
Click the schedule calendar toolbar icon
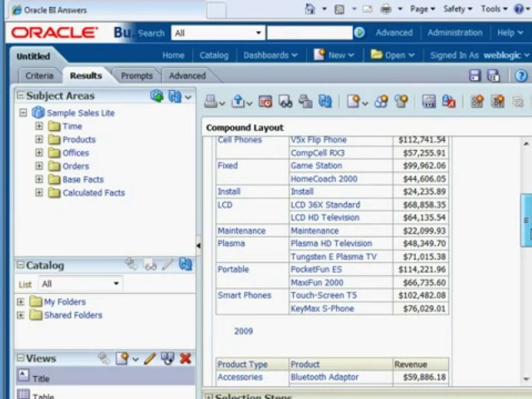pos(265,101)
